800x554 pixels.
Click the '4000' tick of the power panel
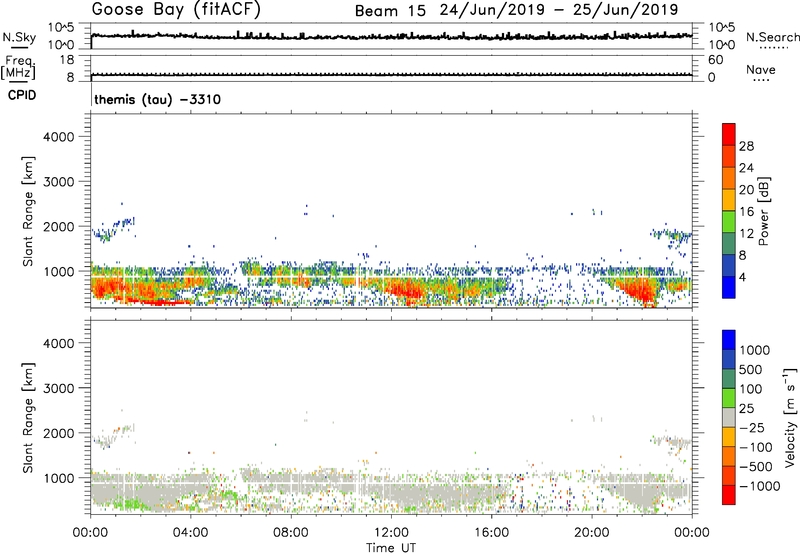pos(59,137)
